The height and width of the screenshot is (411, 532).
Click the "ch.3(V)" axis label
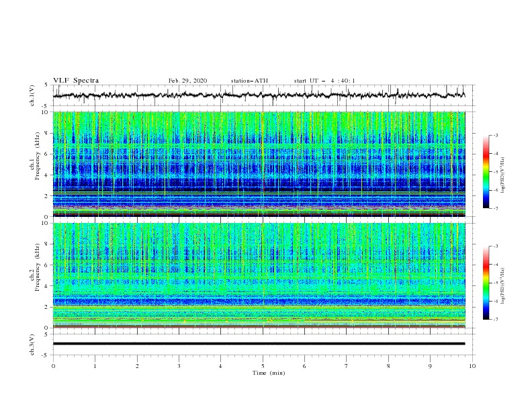click(x=32, y=345)
